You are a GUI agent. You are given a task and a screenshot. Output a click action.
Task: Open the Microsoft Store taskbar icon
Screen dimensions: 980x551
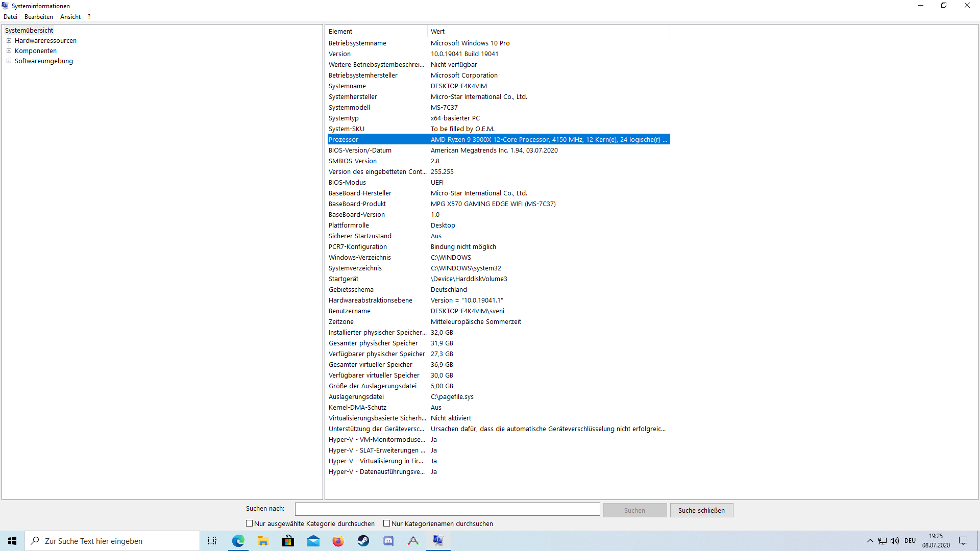(288, 541)
